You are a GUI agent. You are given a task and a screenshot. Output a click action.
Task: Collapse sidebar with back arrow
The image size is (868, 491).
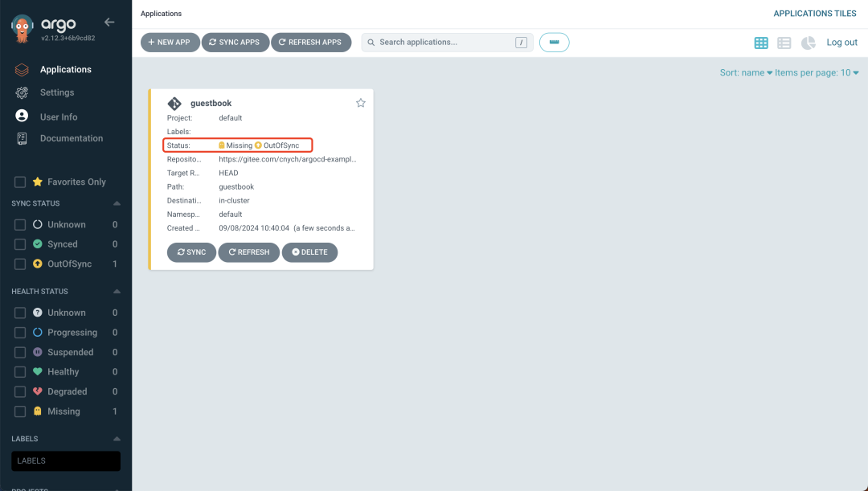pos(109,23)
